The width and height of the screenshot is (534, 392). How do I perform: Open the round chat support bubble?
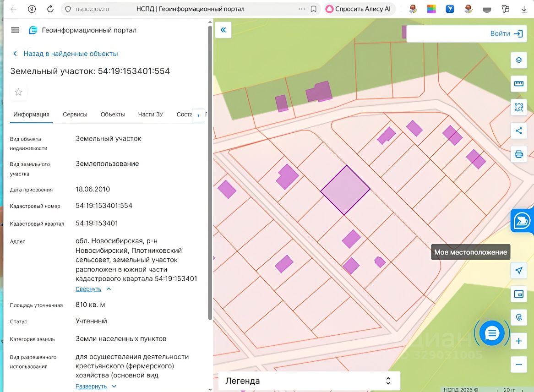(492, 333)
